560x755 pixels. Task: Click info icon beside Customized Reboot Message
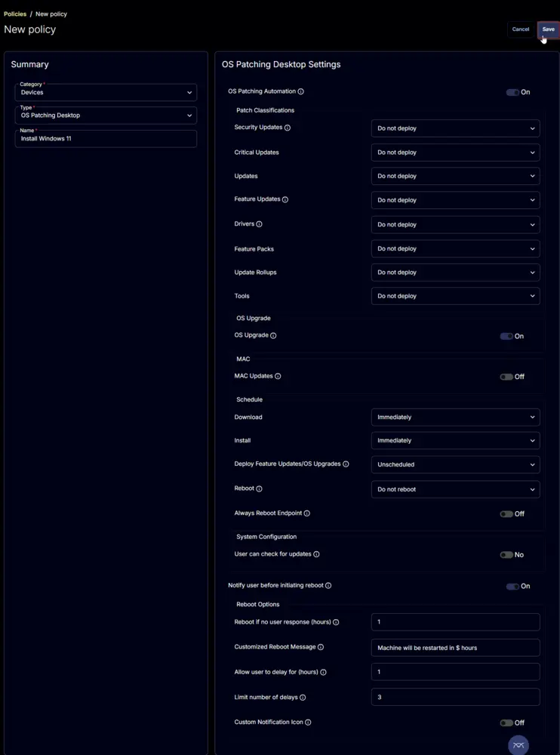321,647
